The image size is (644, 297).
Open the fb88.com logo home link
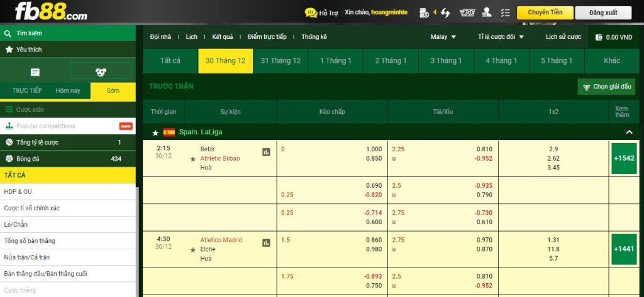point(51,11)
